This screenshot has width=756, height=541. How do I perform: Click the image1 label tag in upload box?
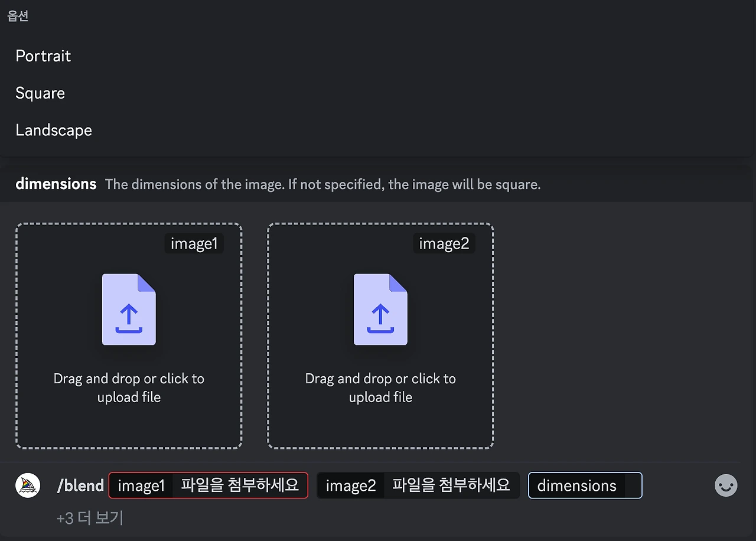tap(194, 243)
